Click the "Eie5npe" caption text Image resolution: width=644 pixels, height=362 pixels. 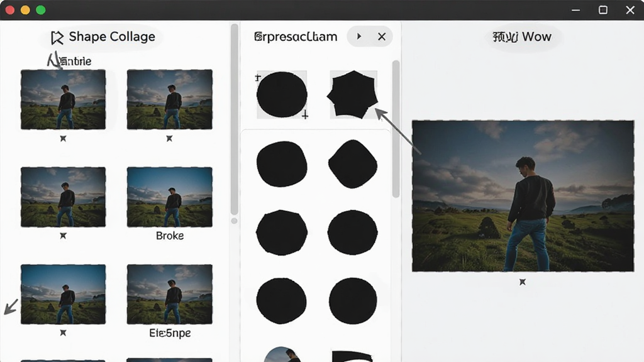tap(170, 333)
